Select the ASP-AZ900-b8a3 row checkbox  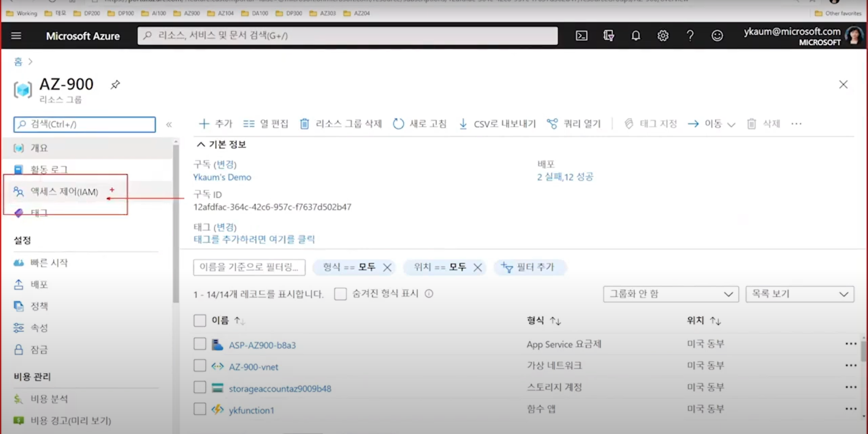point(200,344)
